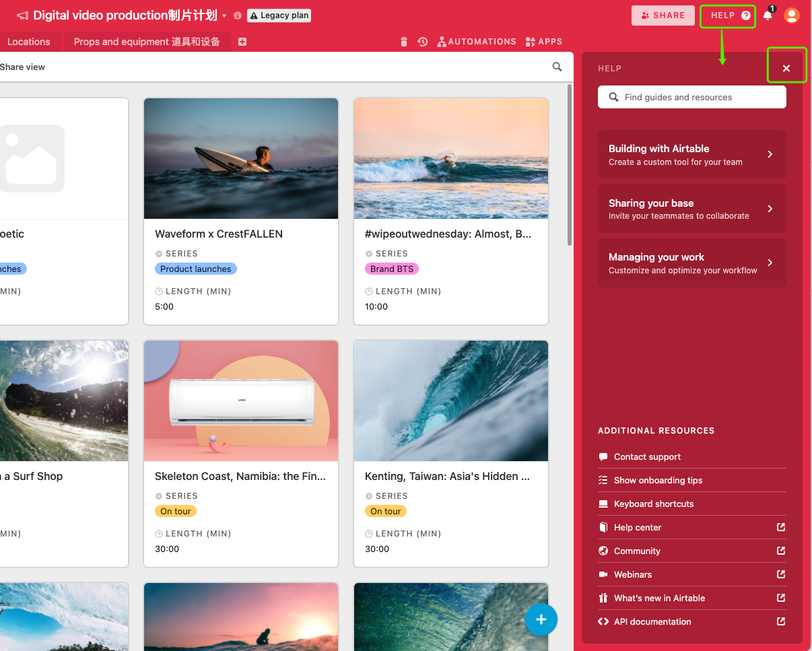Click external link icon beside What's new
This screenshot has height=651, width=812.
click(x=781, y=598)
